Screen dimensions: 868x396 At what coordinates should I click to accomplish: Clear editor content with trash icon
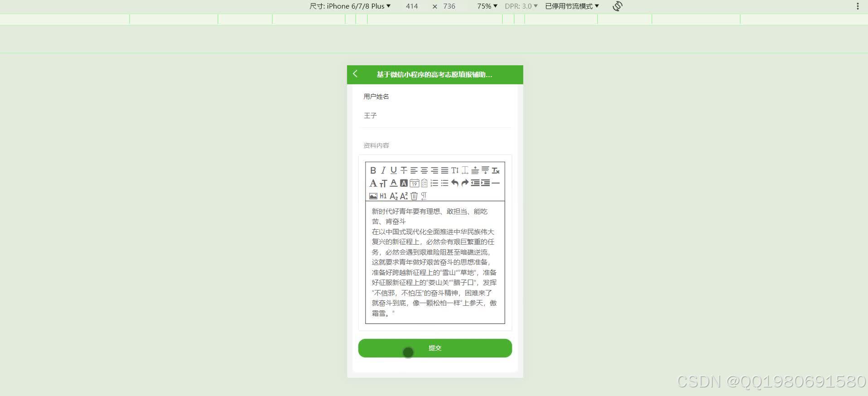[414, 196]
